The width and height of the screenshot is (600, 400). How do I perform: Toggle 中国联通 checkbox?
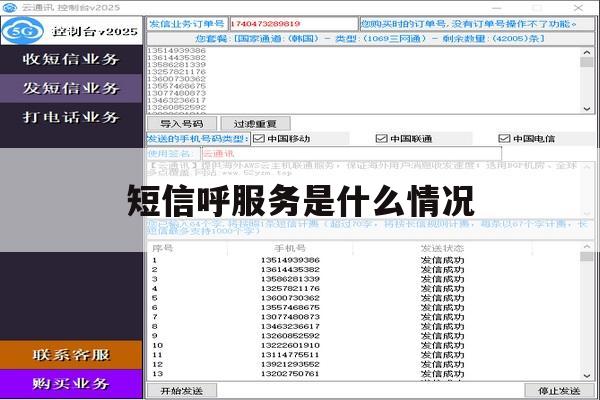pyautogui.click(x=382, y=139)
